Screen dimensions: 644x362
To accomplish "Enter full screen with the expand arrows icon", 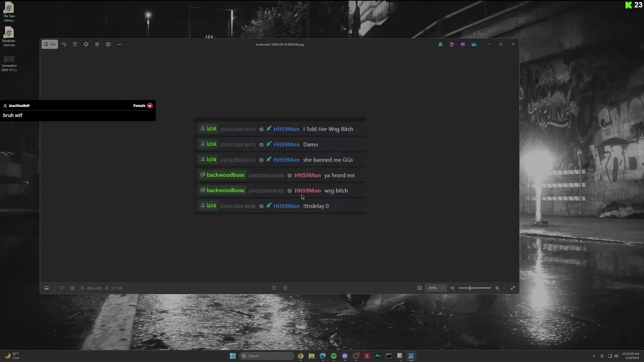I will click(513, 288).
